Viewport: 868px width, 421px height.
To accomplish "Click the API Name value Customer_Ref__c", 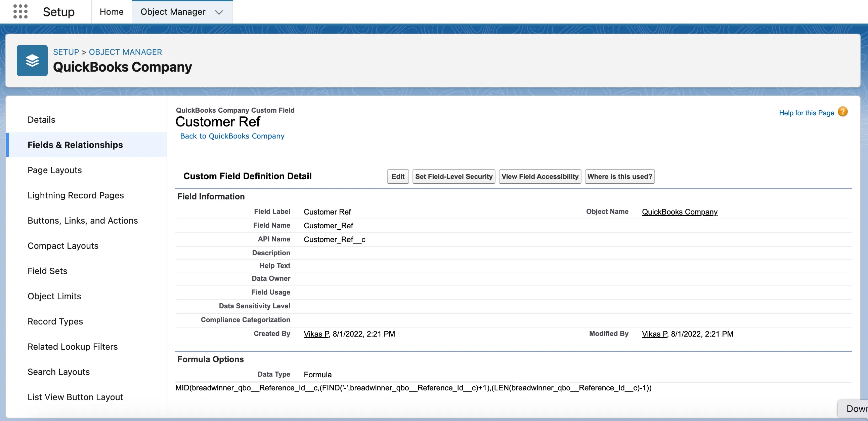I will coord(335,239).
